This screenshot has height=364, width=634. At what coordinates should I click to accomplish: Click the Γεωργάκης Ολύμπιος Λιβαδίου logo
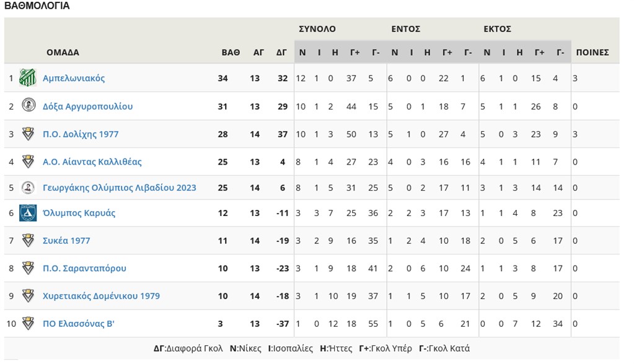[27, 188]
